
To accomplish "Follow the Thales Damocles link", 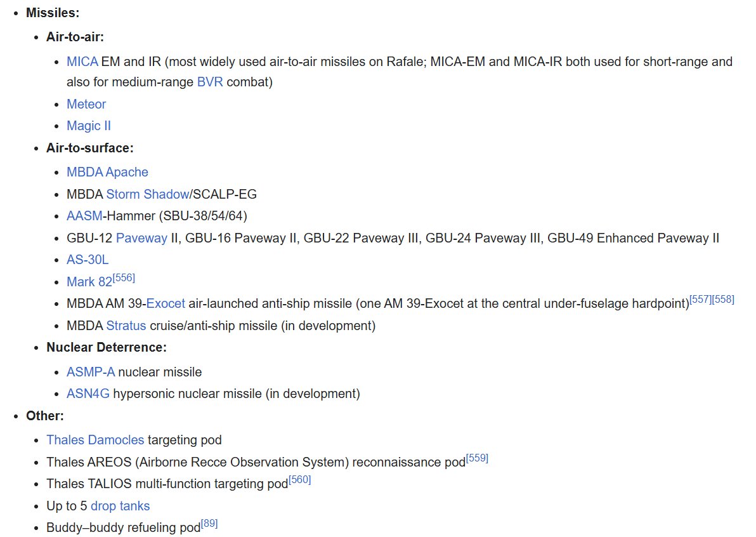I will tap(96, 441).
